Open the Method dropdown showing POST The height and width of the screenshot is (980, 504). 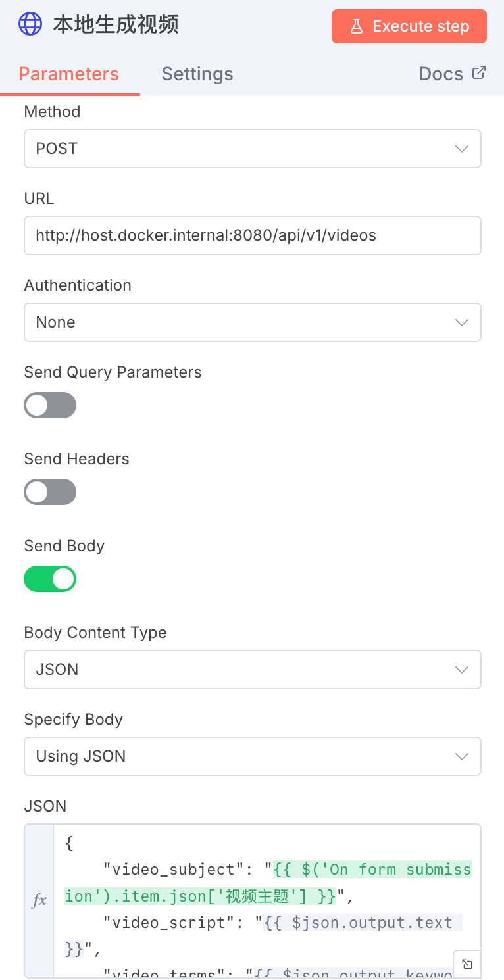[x=253, y=149]
